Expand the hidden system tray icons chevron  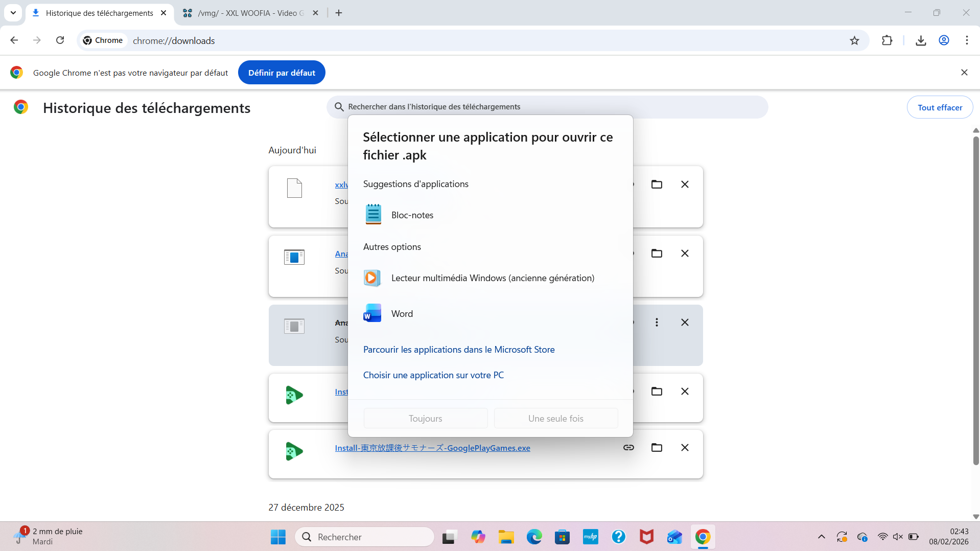822,537
